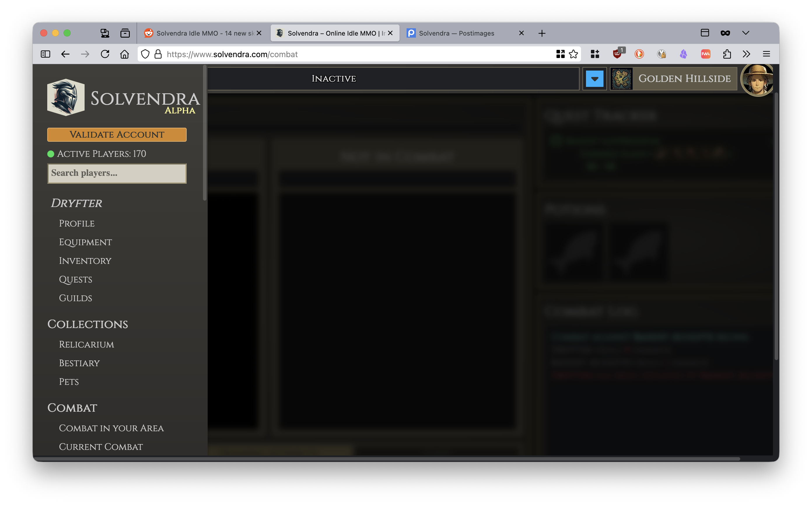Toggle the browser sidebar panel
The image size is (812, 505).
(45, 54)
